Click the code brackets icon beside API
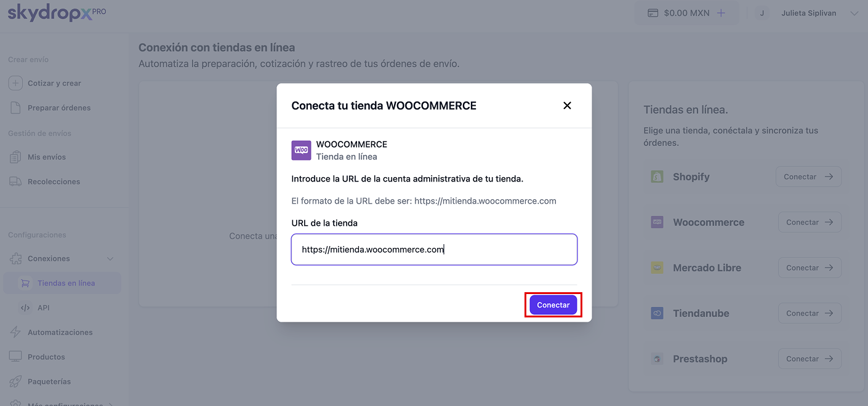Viewport: 868px width, 406px height. coord(25,308)
